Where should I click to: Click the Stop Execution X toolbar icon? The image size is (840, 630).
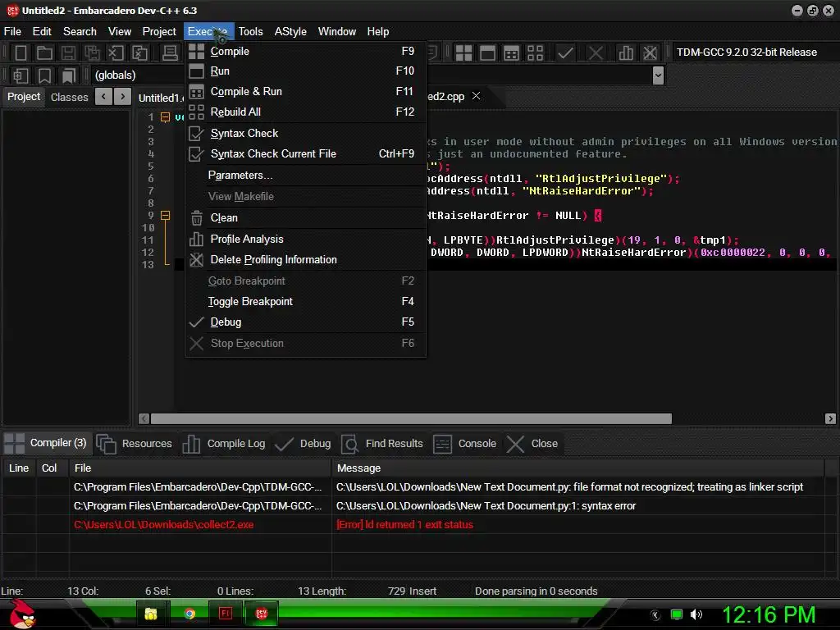[x=596, y=52]
